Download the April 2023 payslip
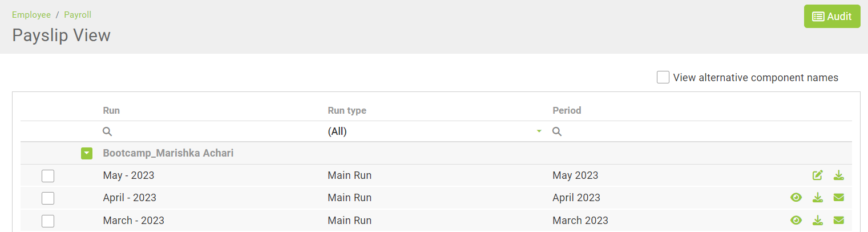868x232 pixels. pos(818,198)
